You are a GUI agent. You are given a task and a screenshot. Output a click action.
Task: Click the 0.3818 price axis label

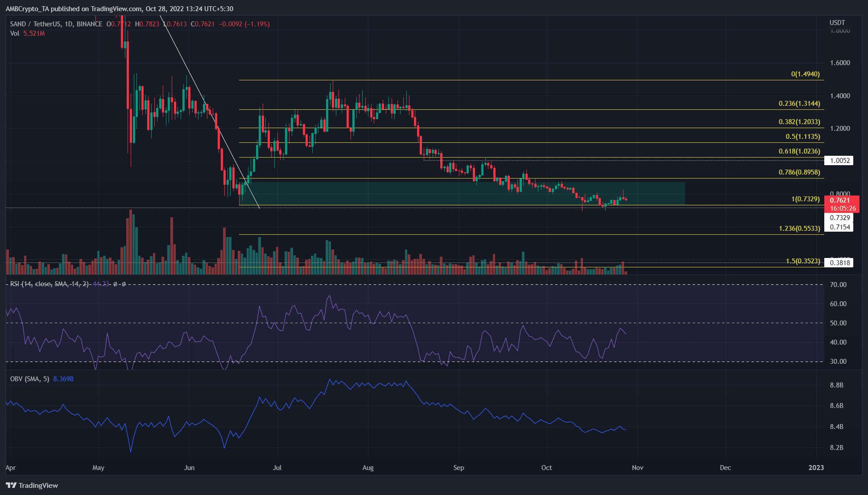pyautogui.click(x=839, y=263)
